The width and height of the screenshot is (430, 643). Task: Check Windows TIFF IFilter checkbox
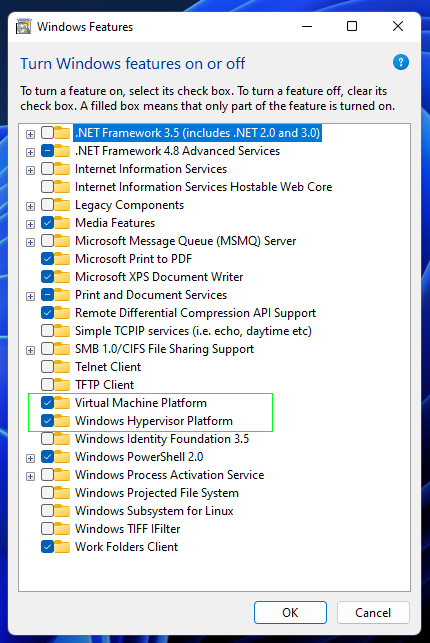tap(48, 529)
